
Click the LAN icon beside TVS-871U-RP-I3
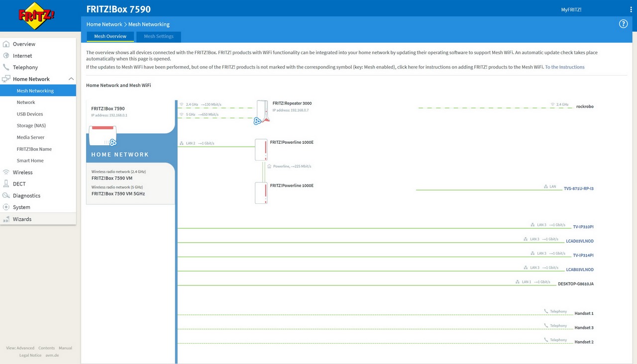point(546,186)
